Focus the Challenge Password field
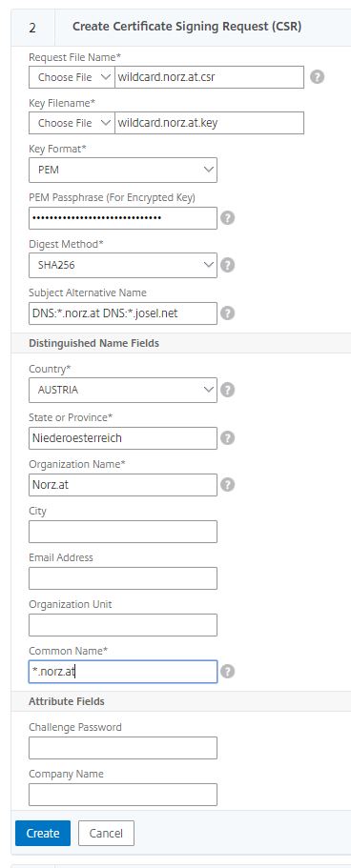 click(x=123, y=748)
